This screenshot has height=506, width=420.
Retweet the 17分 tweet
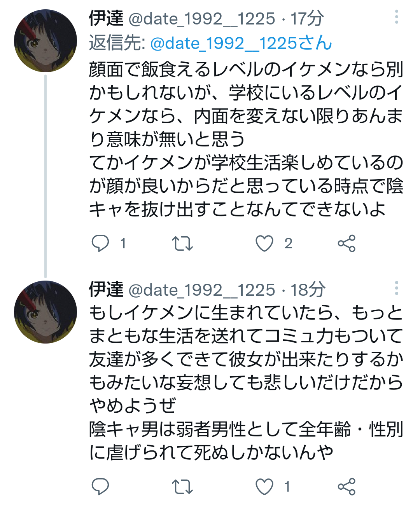click(182, 243)
